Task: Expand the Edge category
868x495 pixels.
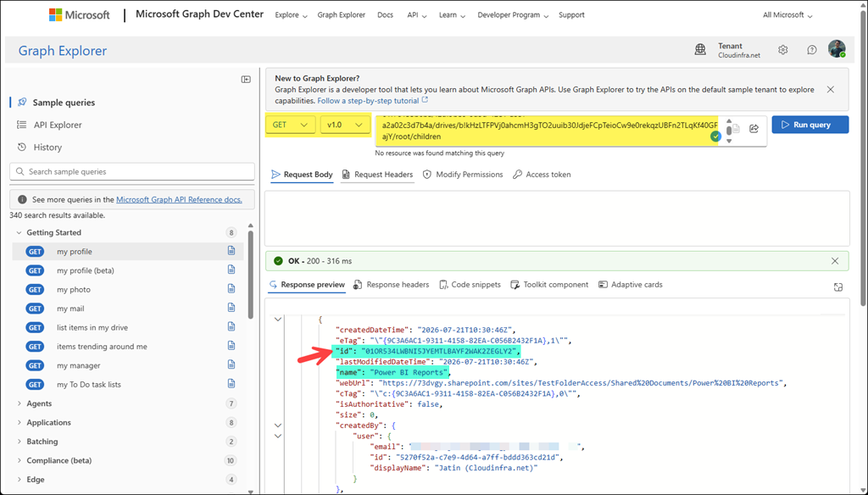Action: [x=19, y=480]
